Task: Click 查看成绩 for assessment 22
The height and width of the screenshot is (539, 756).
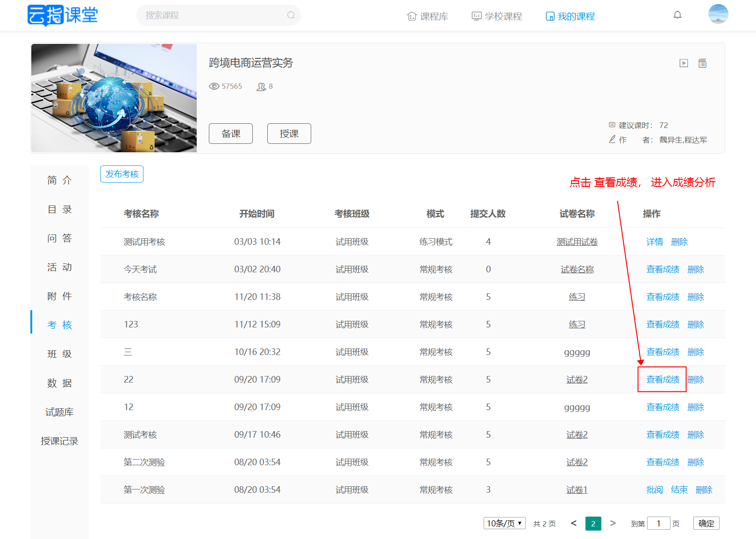Action: pyautogui.click(x=663, y=380)
